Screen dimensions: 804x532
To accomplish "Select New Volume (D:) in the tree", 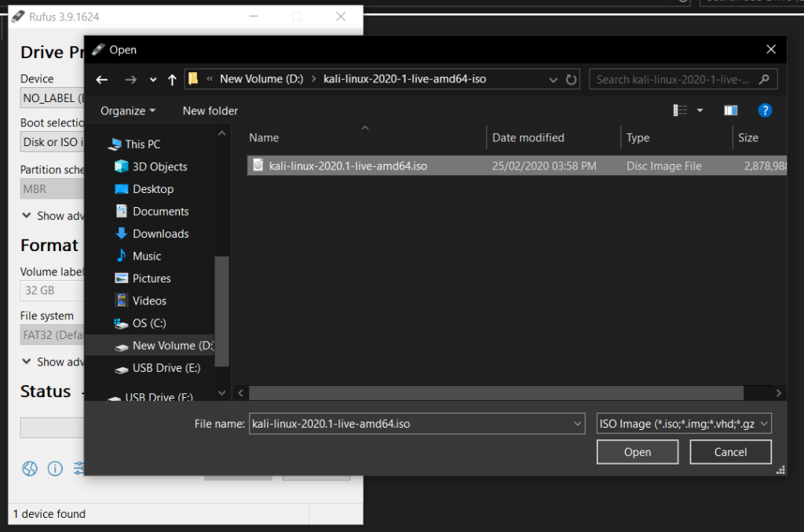I will [x=150, y=345].
